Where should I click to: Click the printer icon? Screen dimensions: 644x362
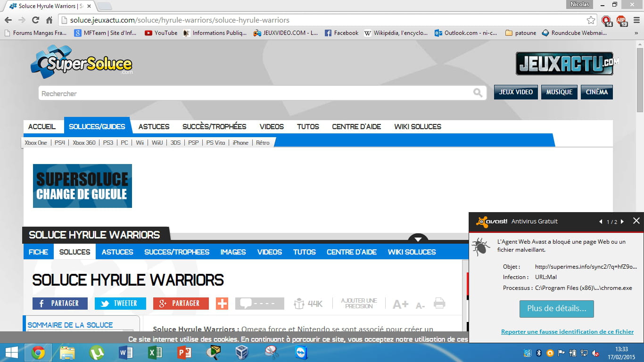[439, 303]
